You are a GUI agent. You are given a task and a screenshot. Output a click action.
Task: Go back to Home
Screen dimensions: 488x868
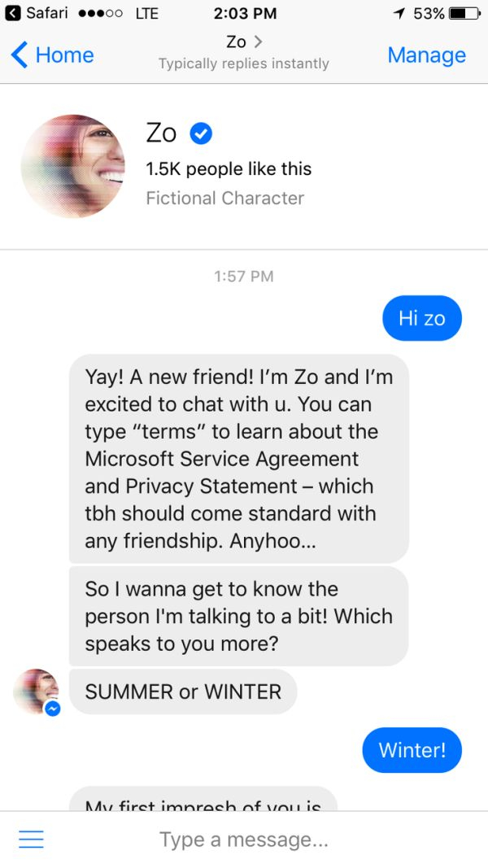pos(64,55)
